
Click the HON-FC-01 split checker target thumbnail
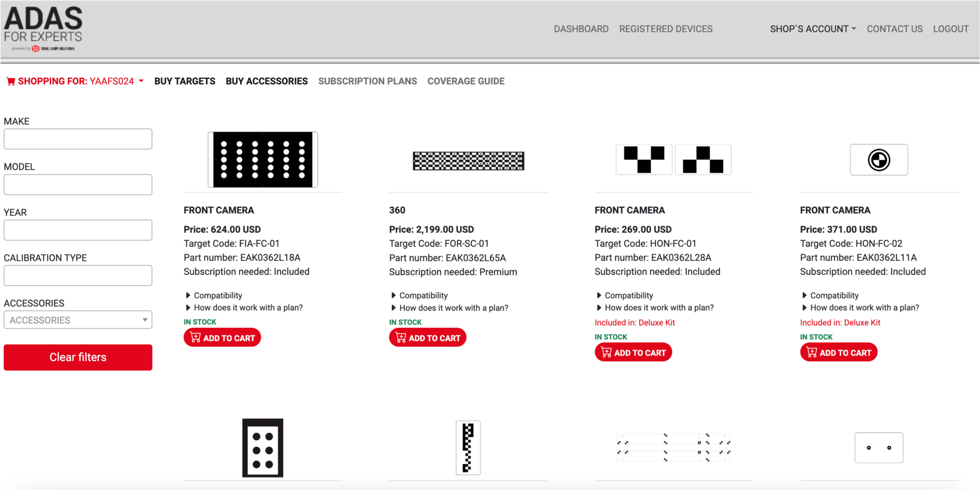point(672,159)
